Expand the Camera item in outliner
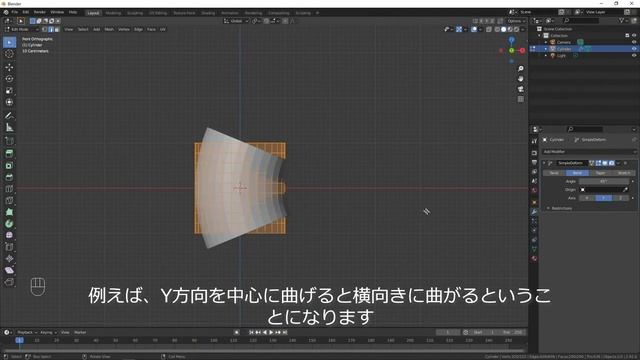Screen dimensions: 640x360 pyautogui.click(x=546, y=42)
